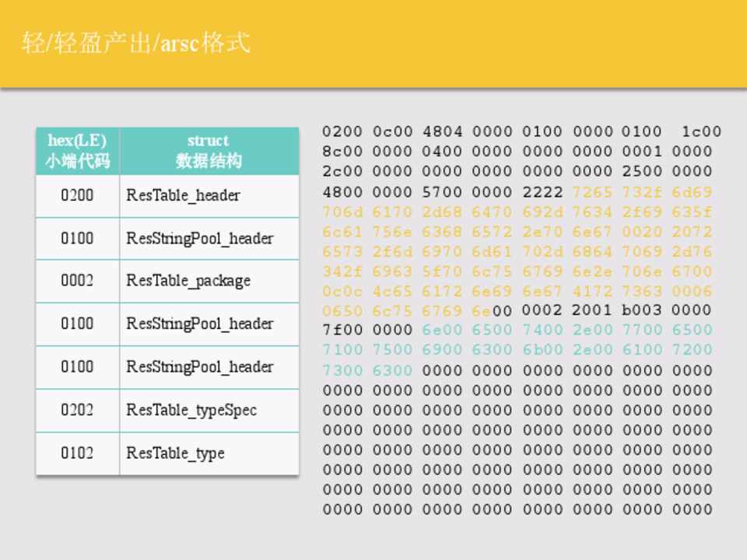Image resolution: width=747 pixels, height=560 pixels.
Task: Click the "struct 数据结构" column header
Action: coord(209,151)
